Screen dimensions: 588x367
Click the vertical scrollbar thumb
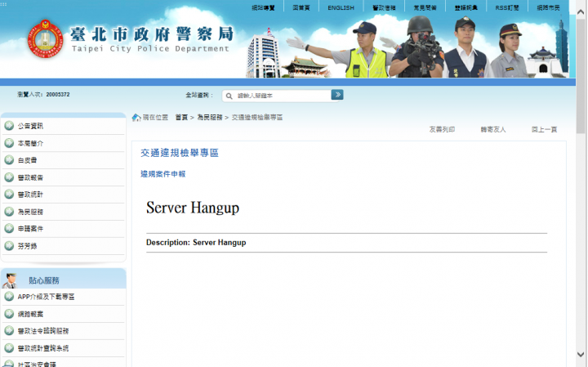(581, 77)
